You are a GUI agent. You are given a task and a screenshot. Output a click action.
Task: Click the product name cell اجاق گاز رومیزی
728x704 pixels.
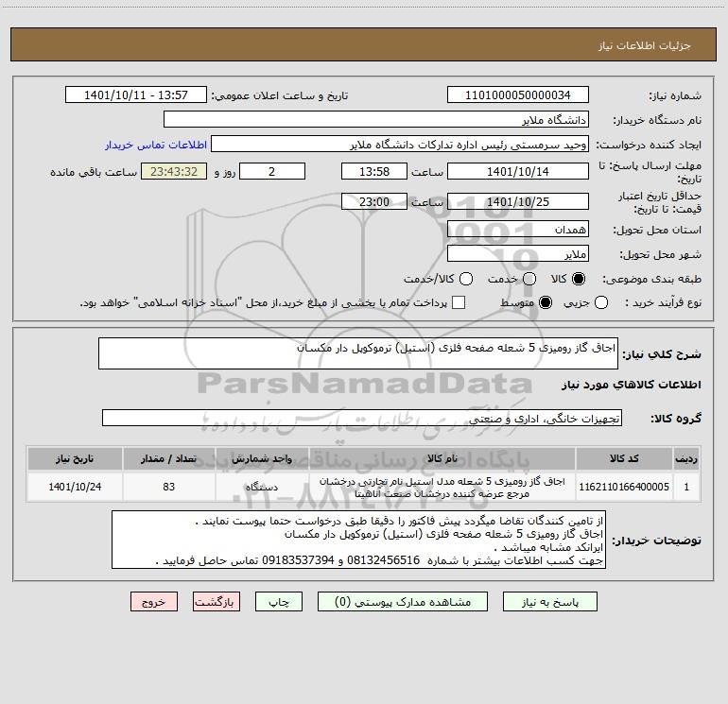(442, 487)
